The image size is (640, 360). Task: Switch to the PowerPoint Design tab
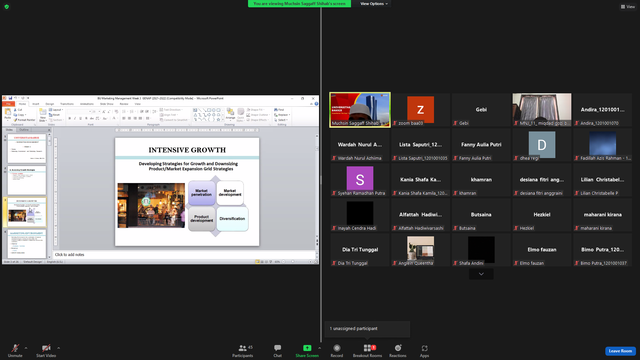tap(49, 104)
